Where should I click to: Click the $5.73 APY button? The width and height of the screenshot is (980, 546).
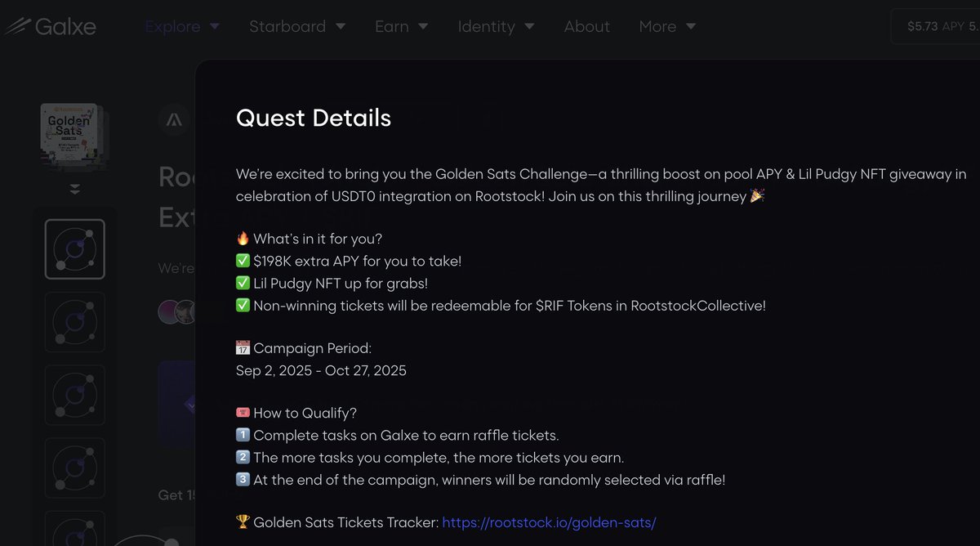click(x=936, y=26)
